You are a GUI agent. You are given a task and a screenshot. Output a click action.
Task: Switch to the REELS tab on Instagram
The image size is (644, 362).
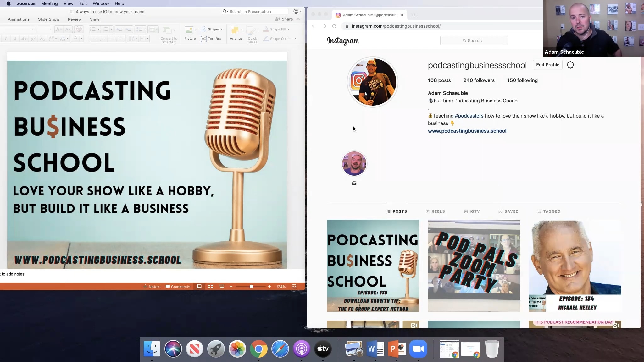coord(435,211)
